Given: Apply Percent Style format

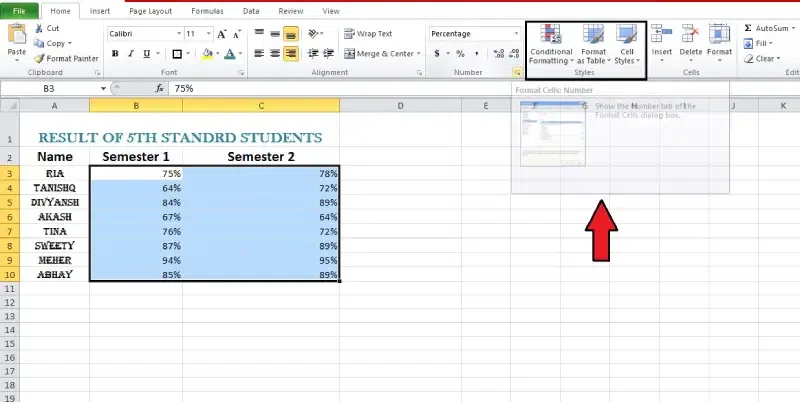Looking at the screenshot, I should coord(460,54).
